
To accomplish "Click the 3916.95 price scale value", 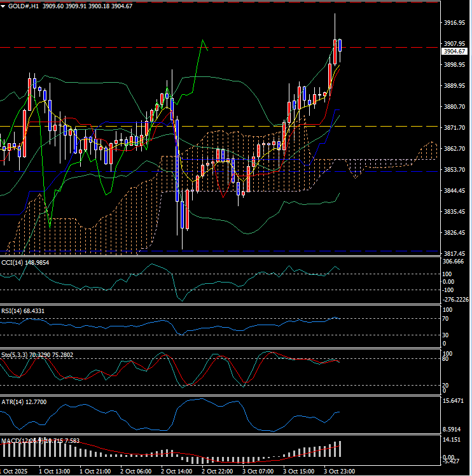I will coord(453,23).
